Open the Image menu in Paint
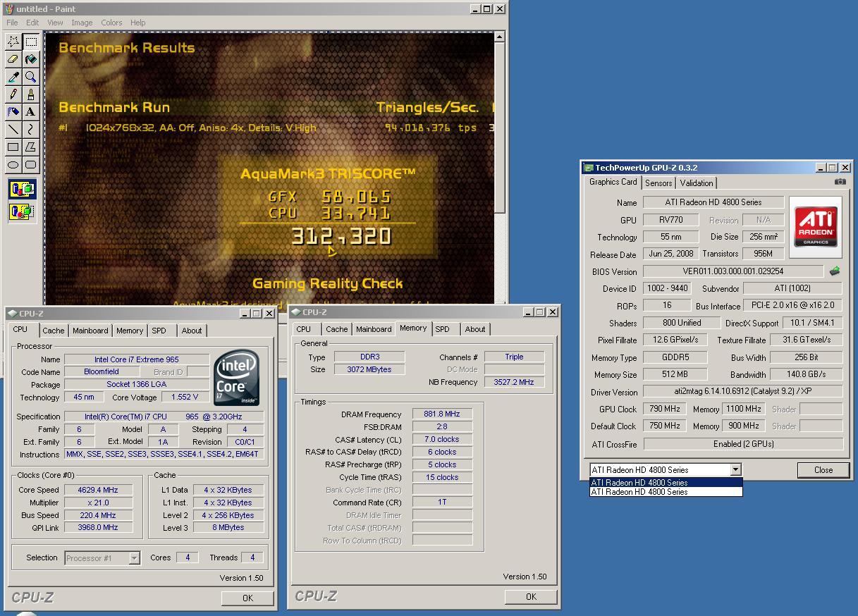This screenshot has height=616, width=858. tap(82, 23)
